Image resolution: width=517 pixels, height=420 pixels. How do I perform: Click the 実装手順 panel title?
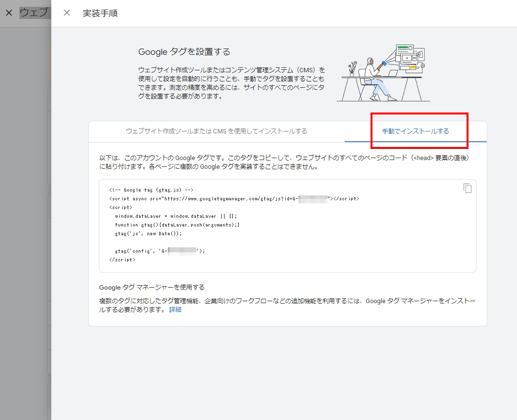tap(100, 13)
